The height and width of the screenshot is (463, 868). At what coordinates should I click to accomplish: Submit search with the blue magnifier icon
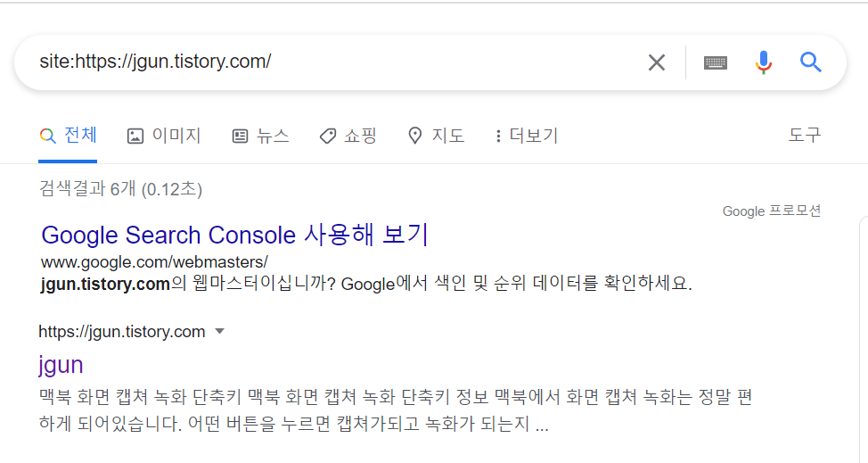(810, 62)
